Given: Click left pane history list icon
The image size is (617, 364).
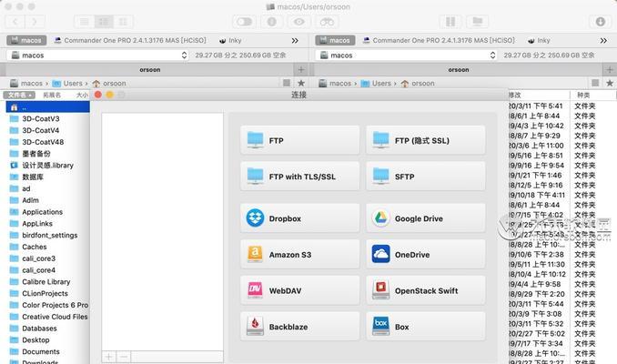Looking at the screenshot, I should [x=287, y=83].
